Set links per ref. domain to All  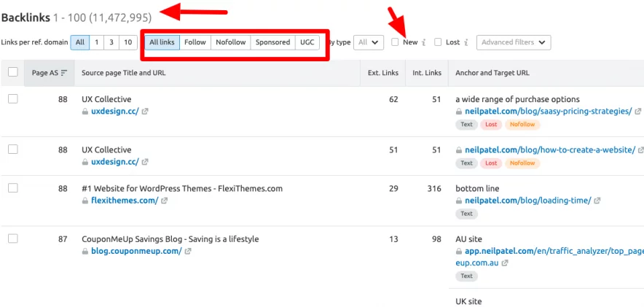click(x=80, y=42)
